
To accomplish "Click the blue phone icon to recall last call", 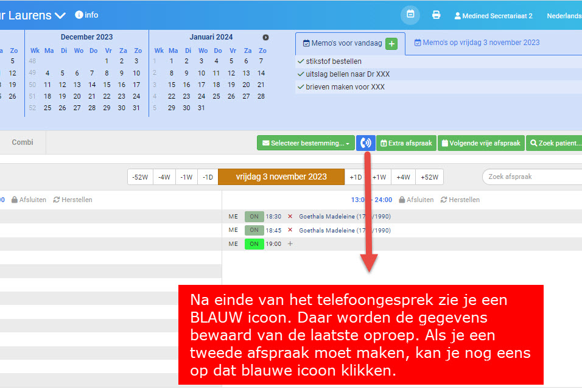I will coord(365,142).
